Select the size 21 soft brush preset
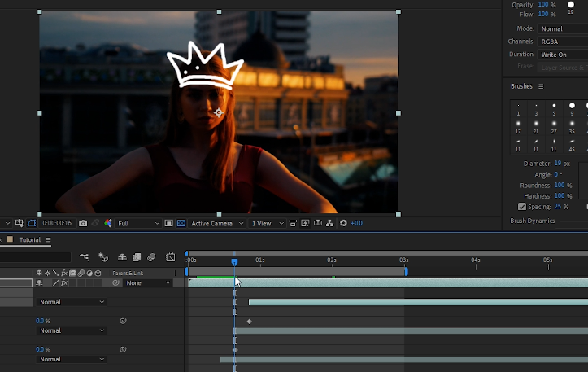This screenshot has height=372, width=588. coord(536,127)
